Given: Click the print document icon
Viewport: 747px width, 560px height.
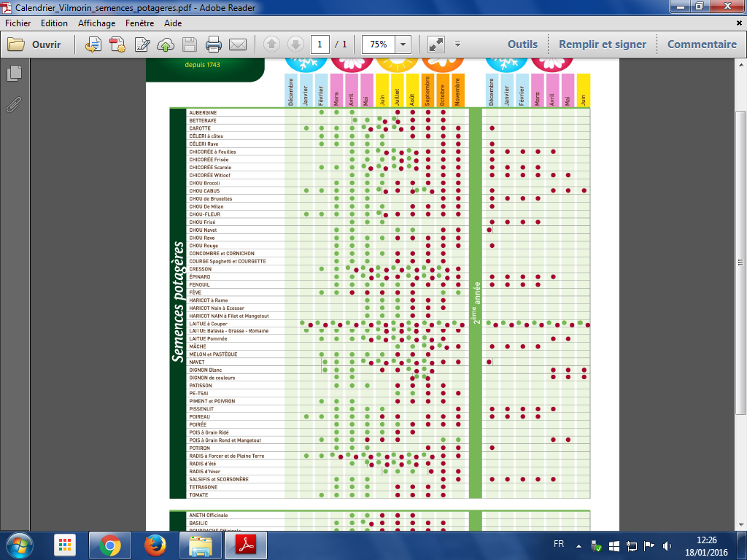Looking at the screenshot, I should 214,44.
